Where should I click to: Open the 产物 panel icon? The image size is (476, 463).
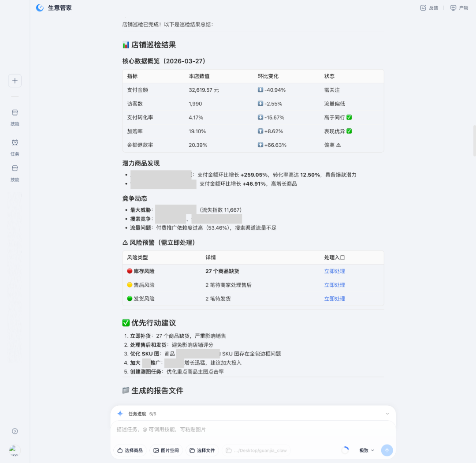pyautogui.click(x=454, y=7)
